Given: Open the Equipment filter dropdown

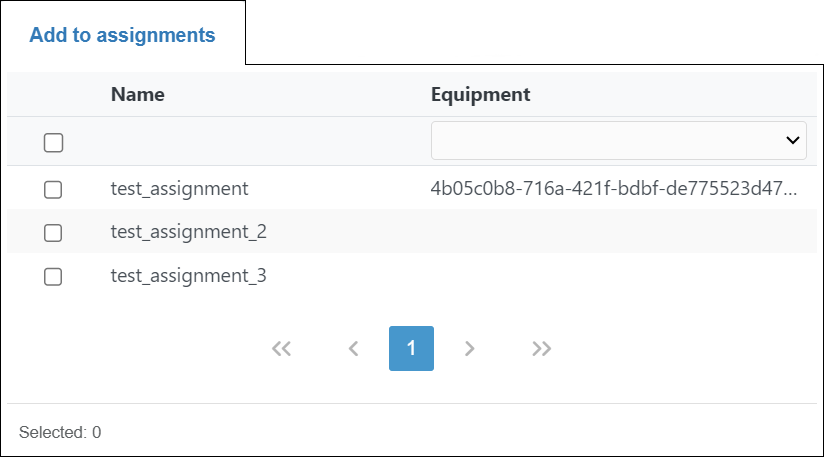Looking at the screenshot, I should click(x=618, y=140).
